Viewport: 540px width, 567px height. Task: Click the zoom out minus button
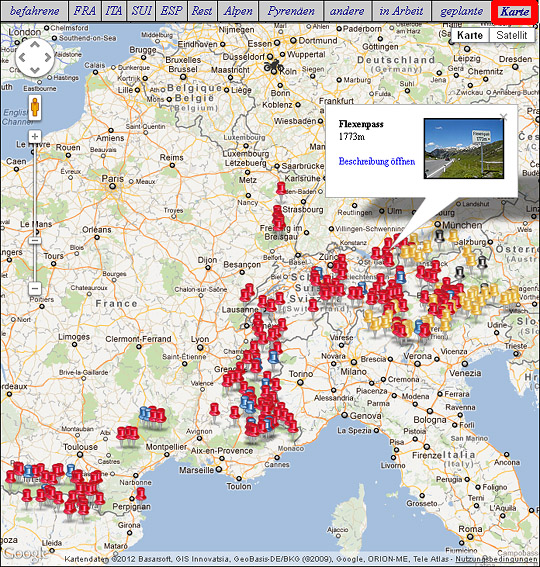point(35,289)
